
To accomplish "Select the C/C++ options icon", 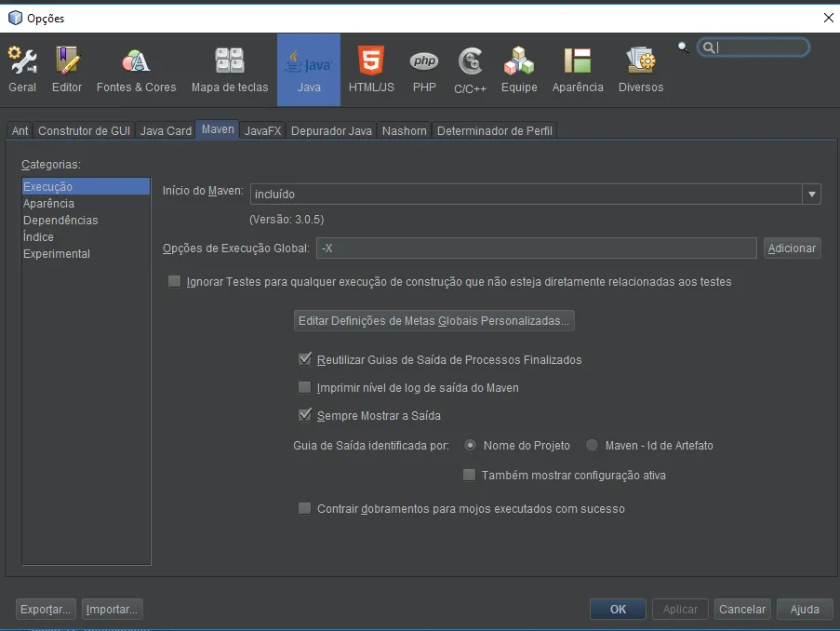I will pyautogui.click(x=470, y=69).
